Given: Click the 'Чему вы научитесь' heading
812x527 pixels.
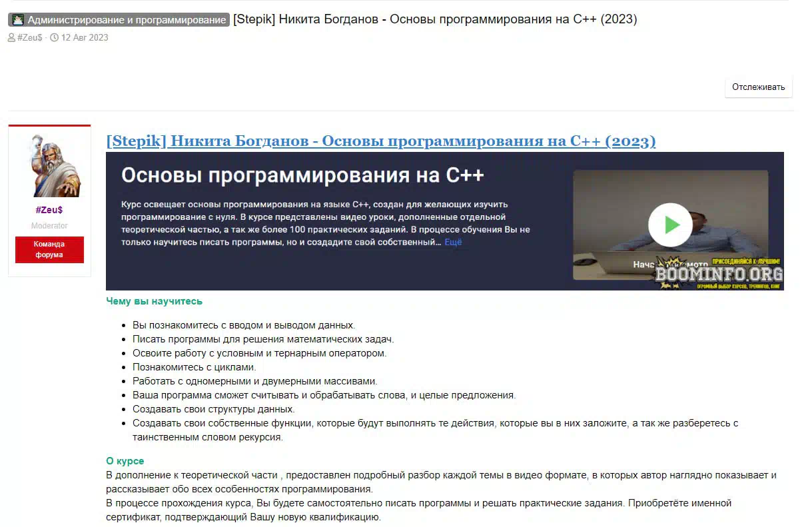Looking at the screenshot, I should click(x=154, y=301).
